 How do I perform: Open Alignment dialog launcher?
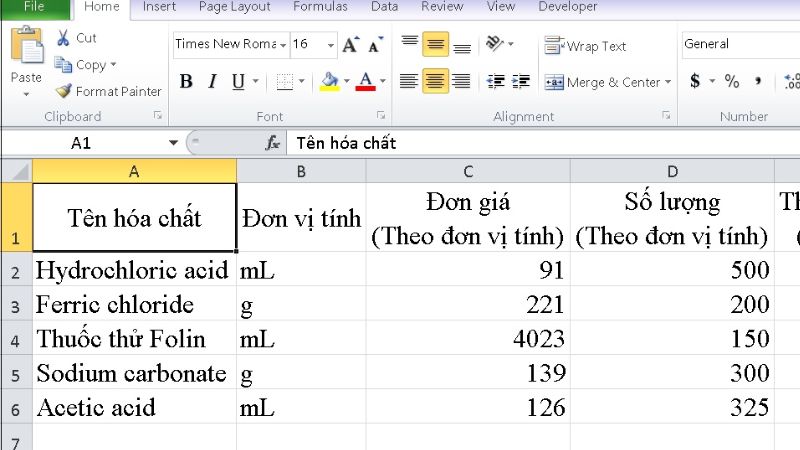point(666,115)
